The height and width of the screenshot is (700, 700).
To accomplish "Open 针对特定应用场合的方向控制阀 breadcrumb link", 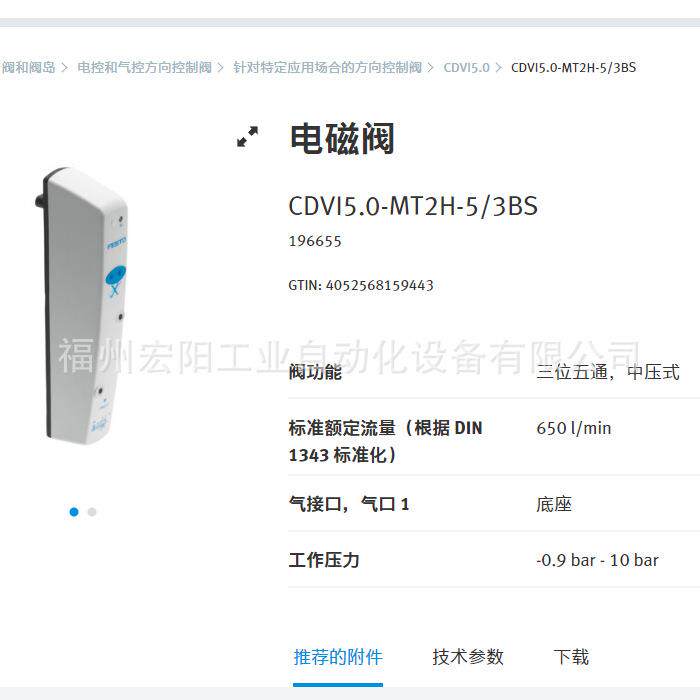I will tap(328, 67).
